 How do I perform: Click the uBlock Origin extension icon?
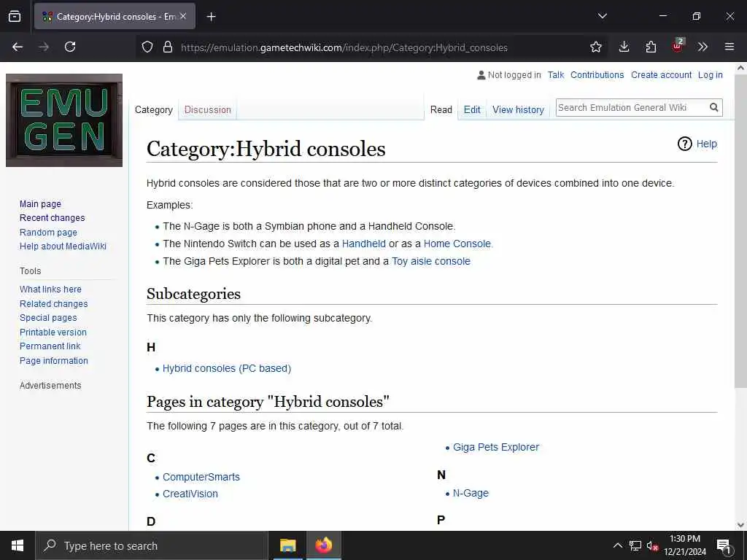pyautogui.click(x=678, y=46)
